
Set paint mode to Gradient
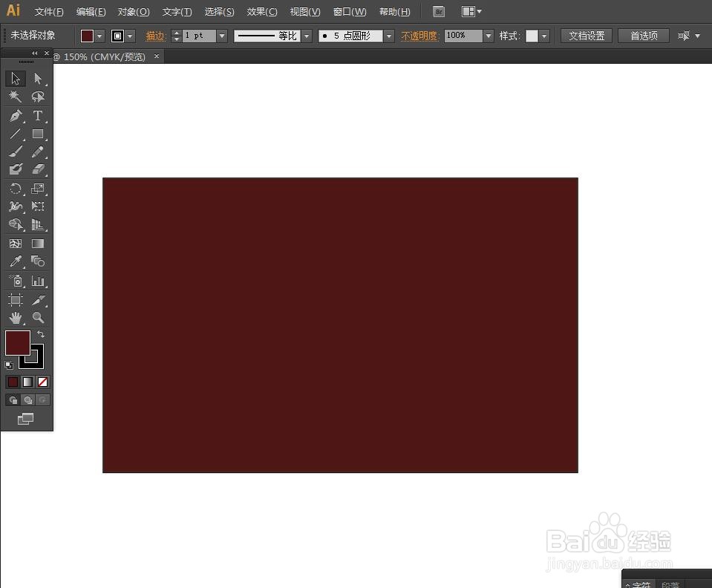click(27, 382)
